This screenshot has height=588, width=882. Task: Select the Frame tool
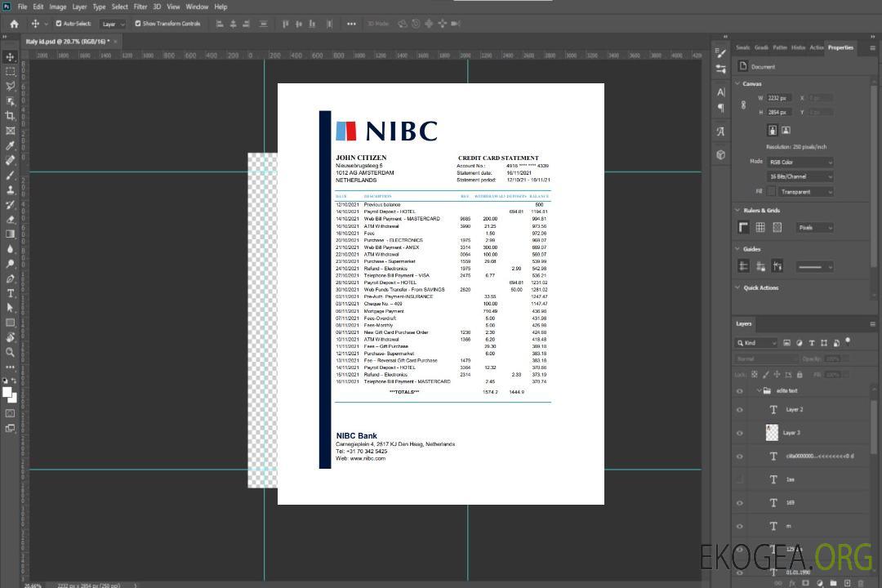pyautogui.click(x=10, y=131)
